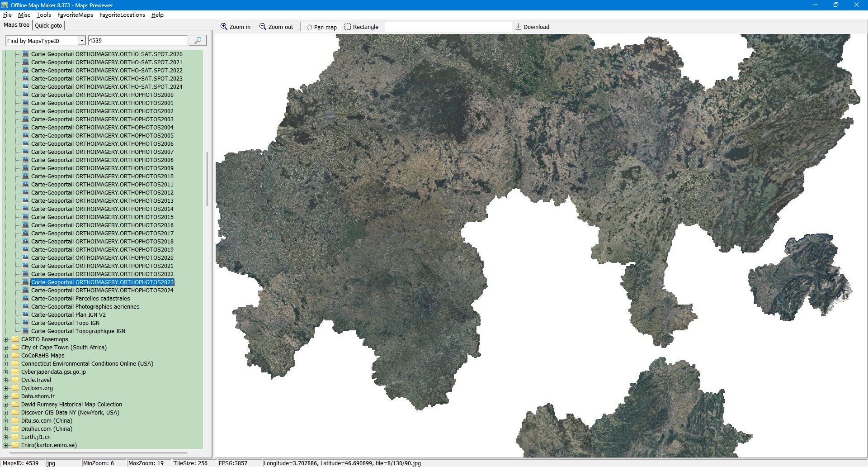Select ORTHOPHOTOS2024 map entry
Screen dimensions: 868x467
[x=102, y=290]
